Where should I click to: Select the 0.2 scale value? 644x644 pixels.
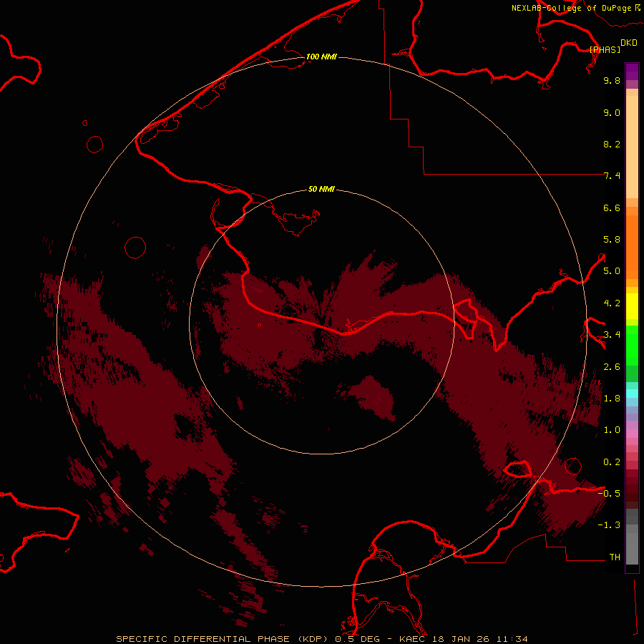click(x=612, y=462)
